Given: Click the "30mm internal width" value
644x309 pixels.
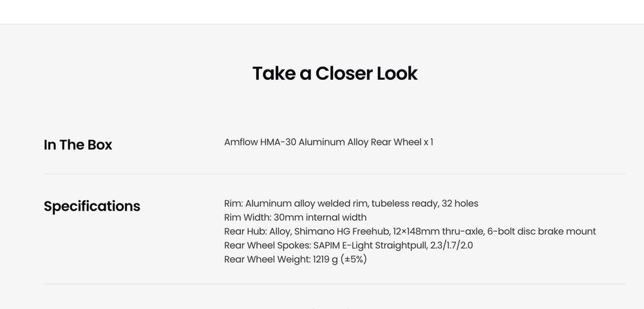Looking at the screenshot, I should (320, 218).
